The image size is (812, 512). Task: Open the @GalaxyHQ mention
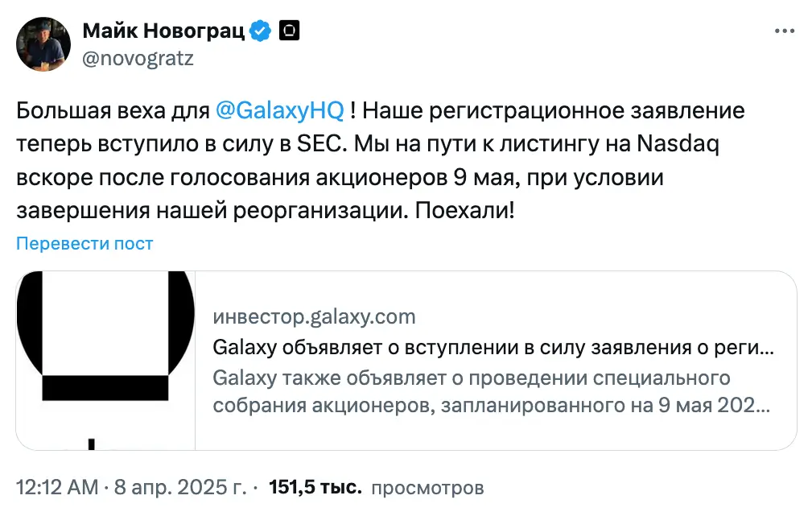pos(280,109)
